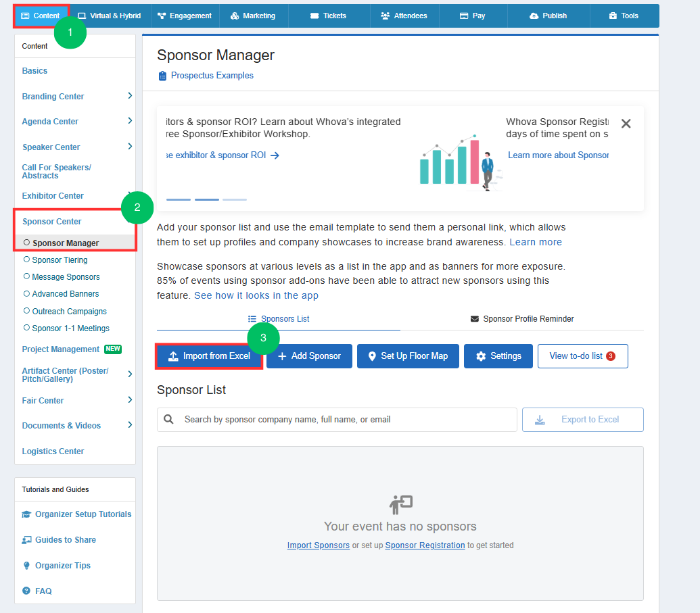Switch to Sponsor Profile Reminder tab

click(522, 319)
